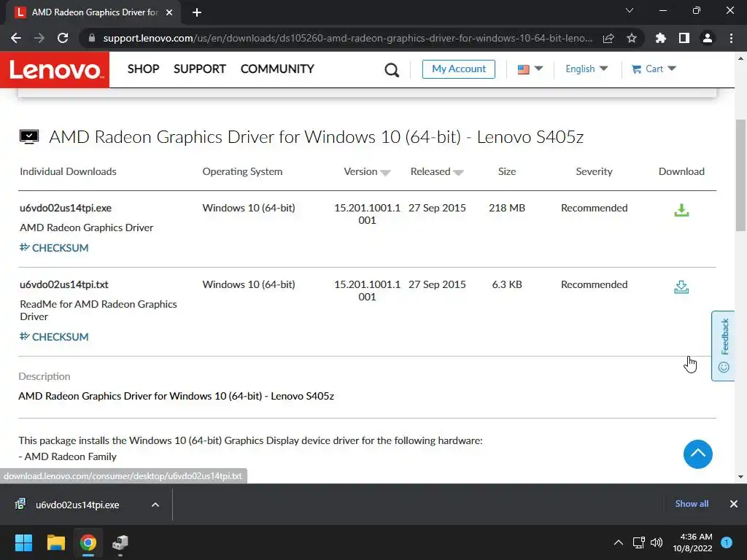Open the tab search chevron
Image resolution: width=747 pixels, height=560 pixels.
pos(630,10)
